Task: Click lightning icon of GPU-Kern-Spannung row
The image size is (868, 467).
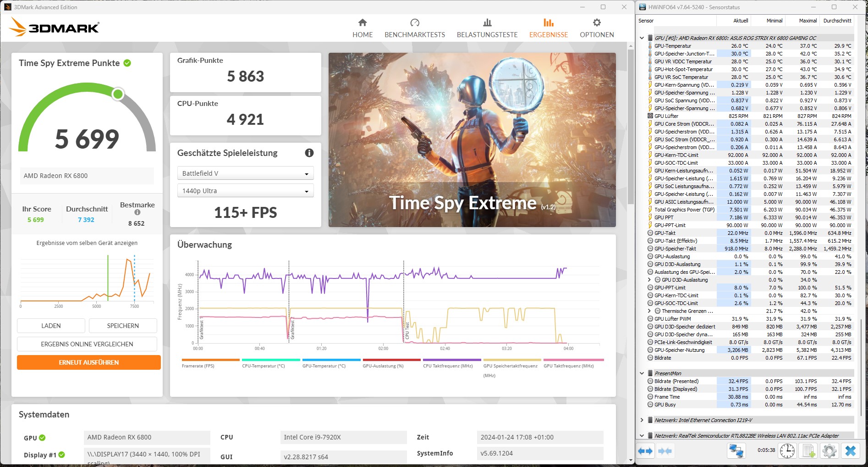Action: tap(650, 85)
